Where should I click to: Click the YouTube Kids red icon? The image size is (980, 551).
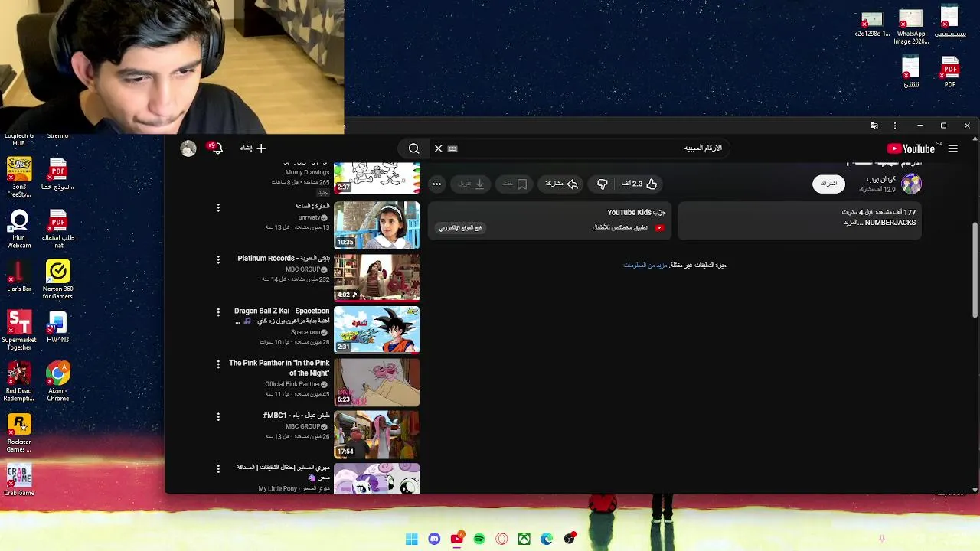pyautogui.click(x=659, y=227)
